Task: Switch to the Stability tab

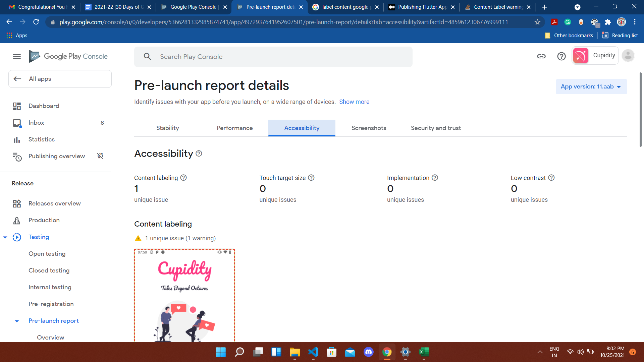Action: pyautogui.click(x=167, y=128)
